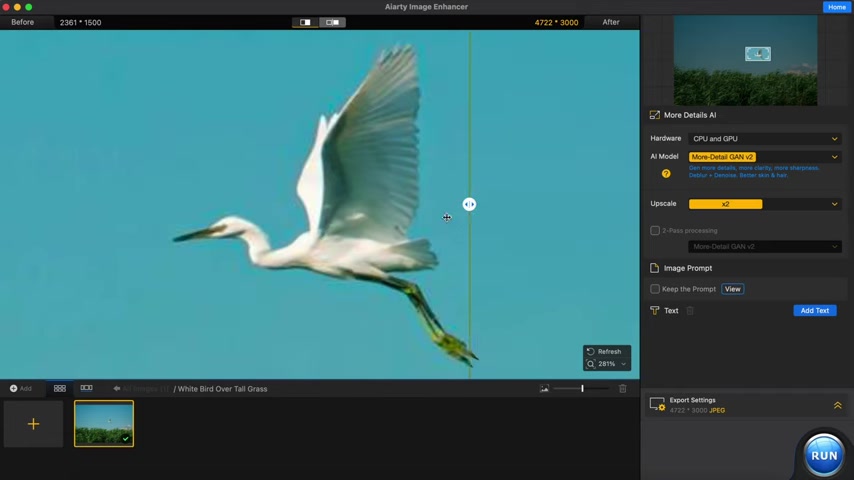Screen dimensions: 854x480
Task: Adjust the thumbnail size slider
Action: point(582,388)
